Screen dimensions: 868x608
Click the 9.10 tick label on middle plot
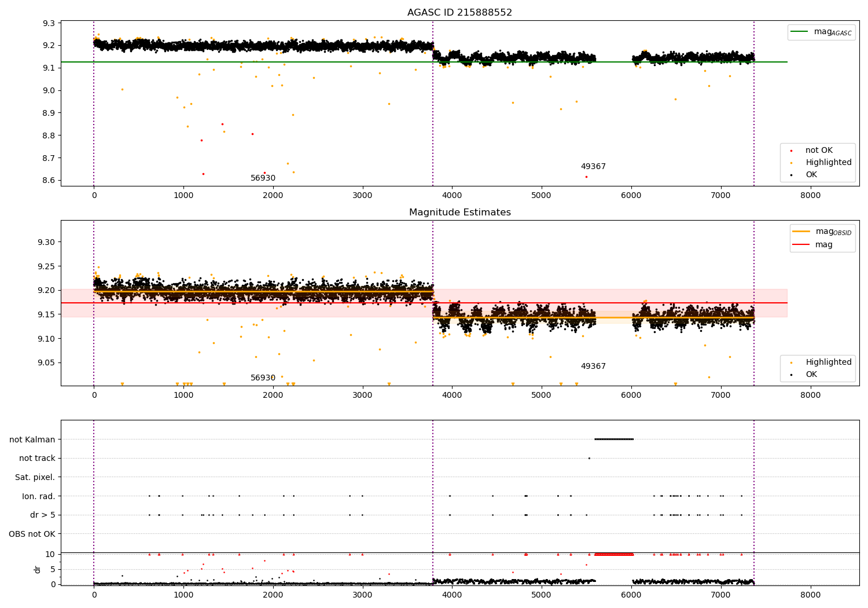[47, 339]
